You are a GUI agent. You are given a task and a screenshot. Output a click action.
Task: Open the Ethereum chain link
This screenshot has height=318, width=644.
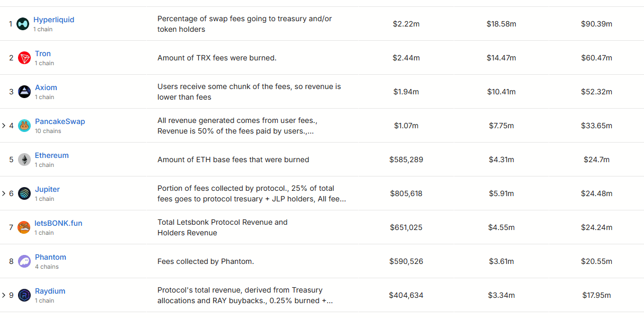tap(52, 155)
